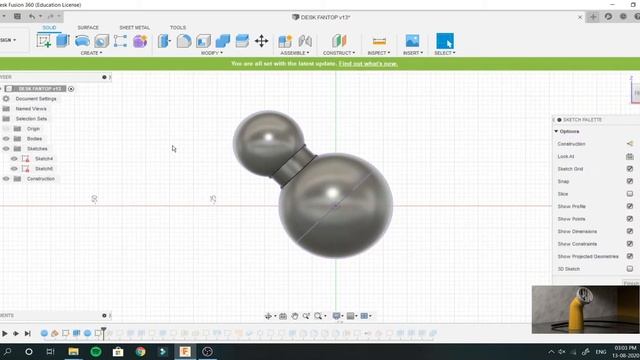640x360 pixels.
Task: Click the purple Create Form icon
Action: coord(140,41)
